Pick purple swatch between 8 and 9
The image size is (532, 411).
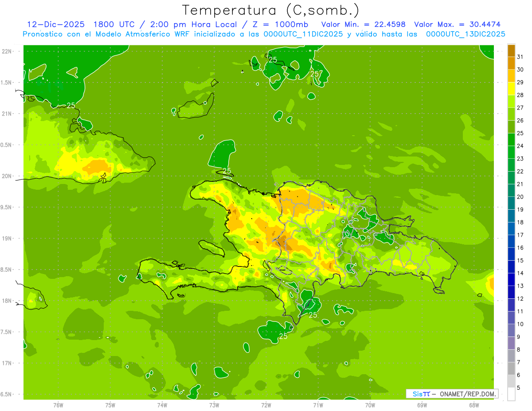(511, 343)
